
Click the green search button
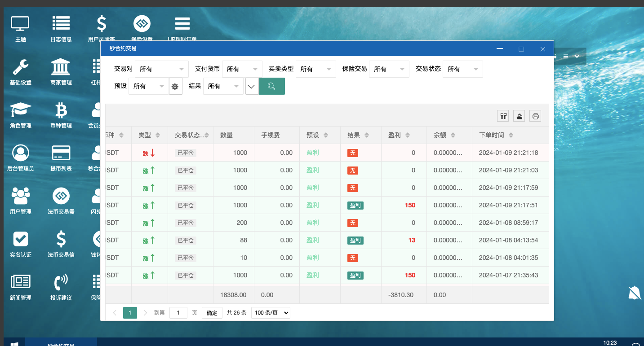point(272,86)
